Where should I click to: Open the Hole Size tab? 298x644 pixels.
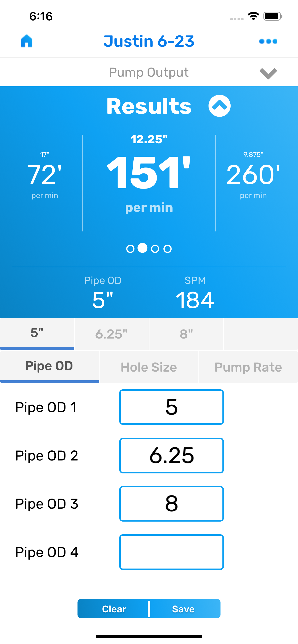coord(149,367)
